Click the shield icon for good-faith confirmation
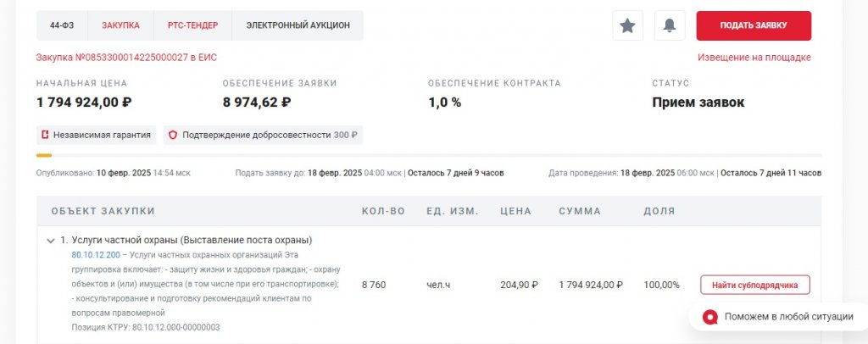Image resolution: width=868 pixels, height=344 pixels. click(173, 135)
